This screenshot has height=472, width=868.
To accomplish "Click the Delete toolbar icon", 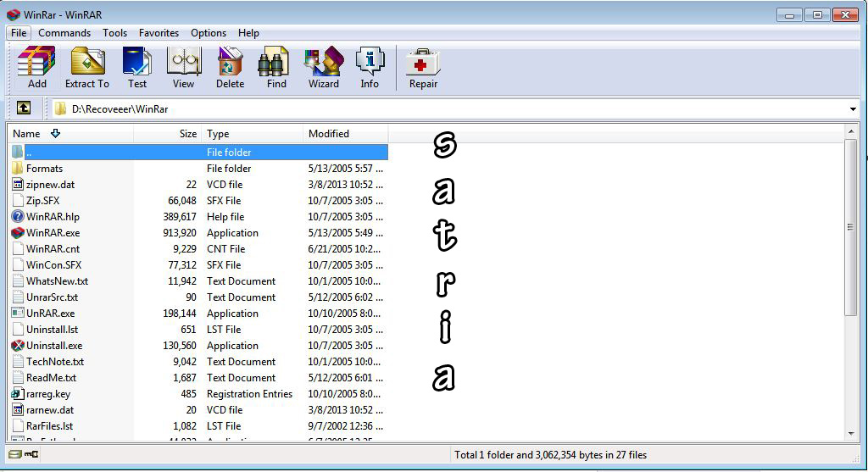I will pos(230,61).
